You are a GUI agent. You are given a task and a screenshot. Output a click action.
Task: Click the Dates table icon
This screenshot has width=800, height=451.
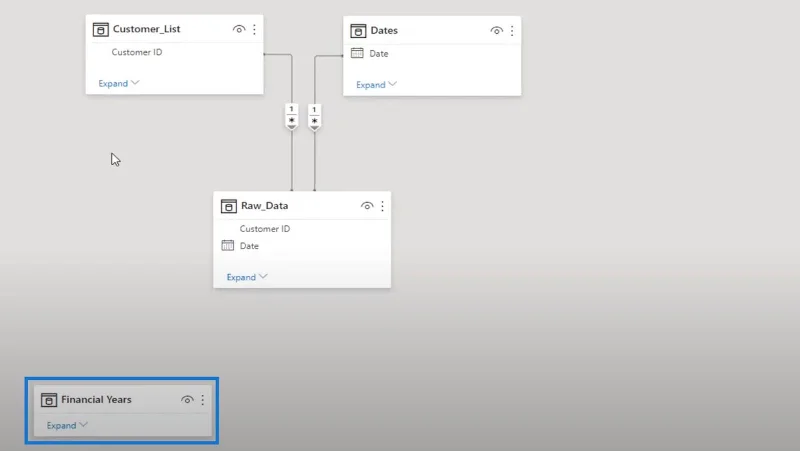click(x=358, y=31)
